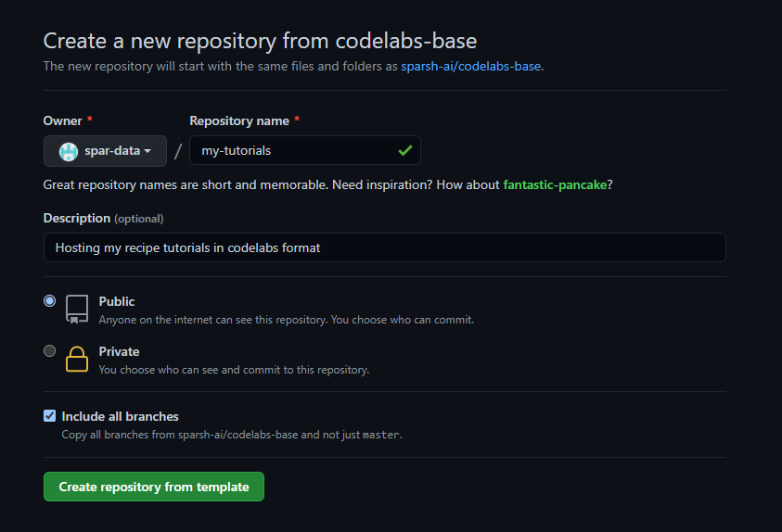Click the heading Create a new repository from codelabs-base
This screenshot has height=532, width=782.
click(260, 41)
